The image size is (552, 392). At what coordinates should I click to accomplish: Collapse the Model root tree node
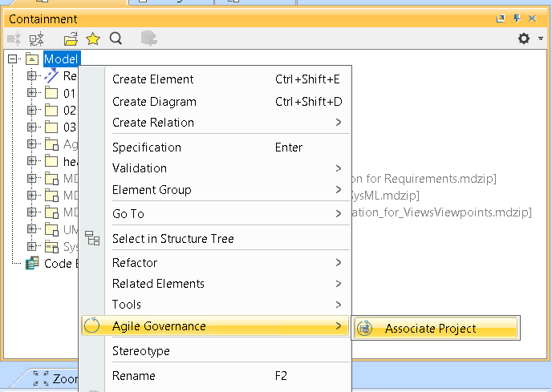click(x=13, y=59)
